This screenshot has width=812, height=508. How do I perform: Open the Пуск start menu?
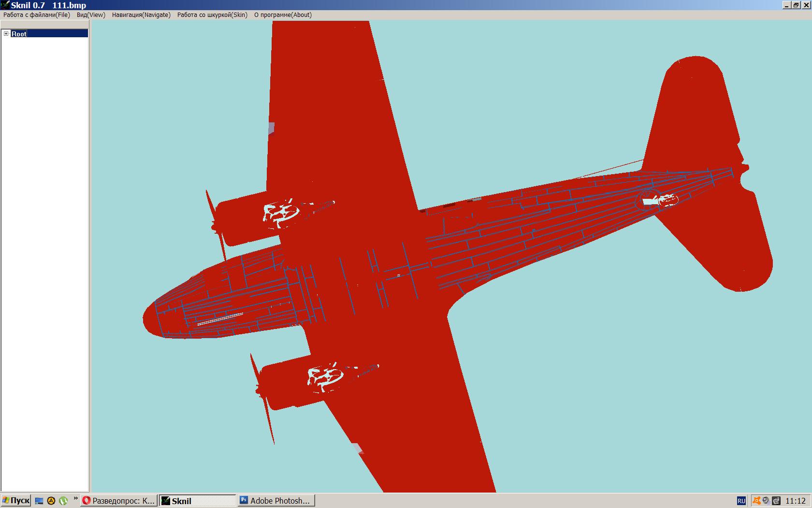16,501
